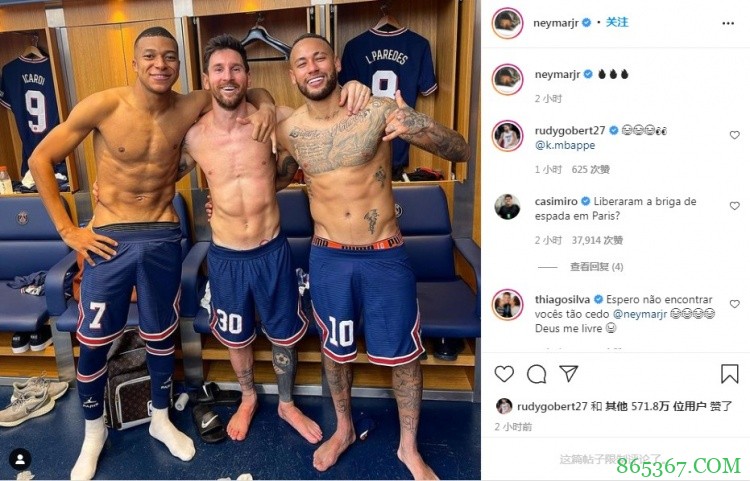Screen dimensions: 750x481
Task: Expand the view replies (4) link
Action: click(x=596, y=267)
